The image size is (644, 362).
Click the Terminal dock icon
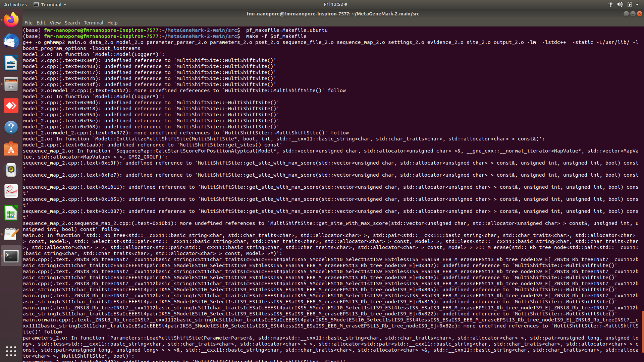11,256
